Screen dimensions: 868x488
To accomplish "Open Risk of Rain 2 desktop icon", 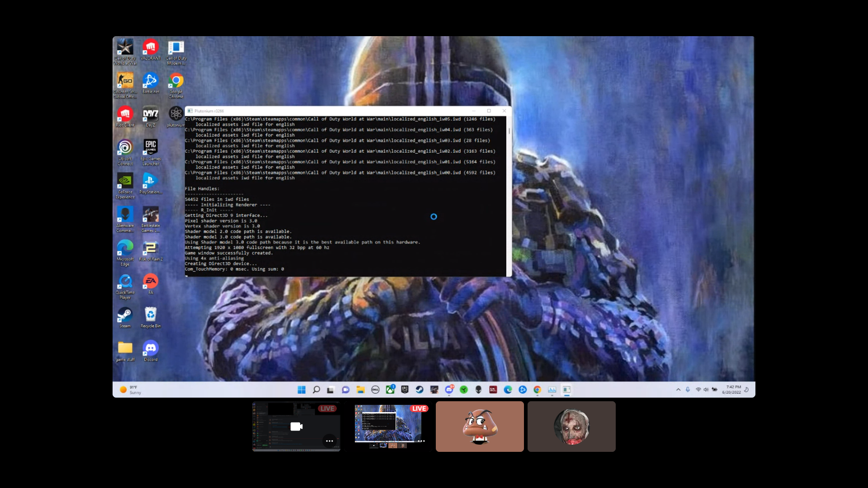I will (151, 250).
